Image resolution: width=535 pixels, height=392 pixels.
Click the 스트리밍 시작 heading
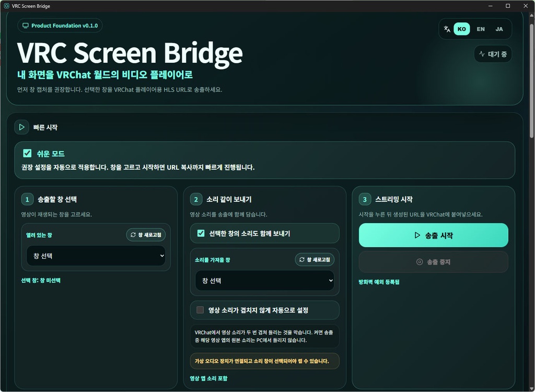tap(394, 200)
